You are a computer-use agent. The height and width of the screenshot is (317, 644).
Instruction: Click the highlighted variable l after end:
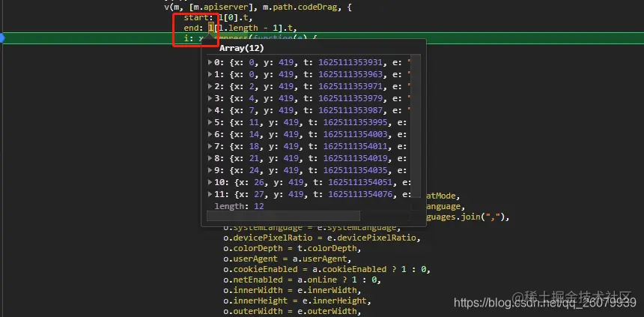pyautogui.click(x=211, y=28)
